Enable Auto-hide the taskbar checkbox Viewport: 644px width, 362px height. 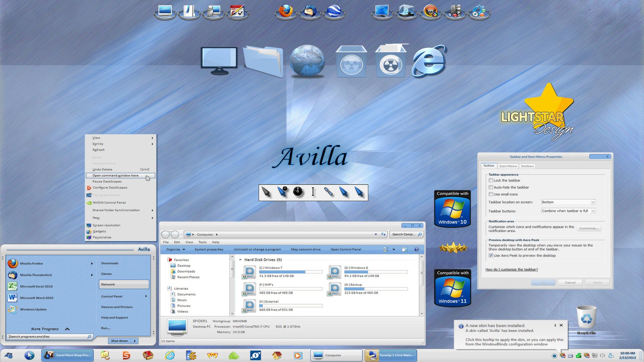click(491, 187)
